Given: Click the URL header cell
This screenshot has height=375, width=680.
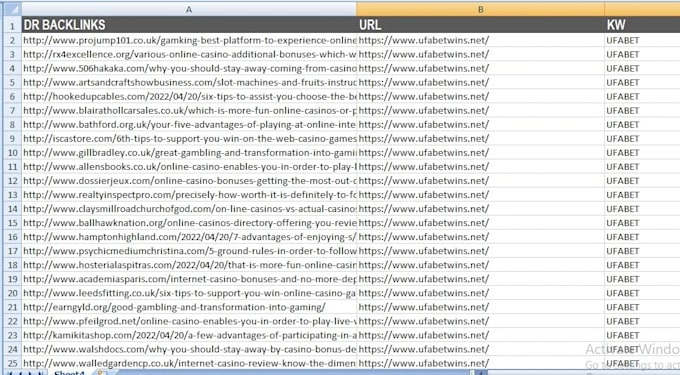Looking at the screenshot, I should pos(481,25).
